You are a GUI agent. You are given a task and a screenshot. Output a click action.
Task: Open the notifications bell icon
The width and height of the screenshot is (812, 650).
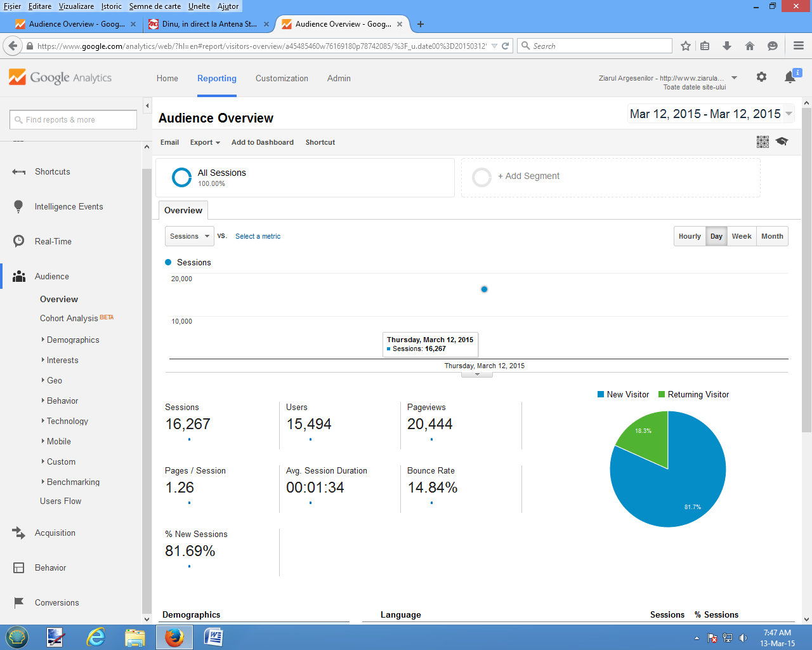click(x=790, y=77)
